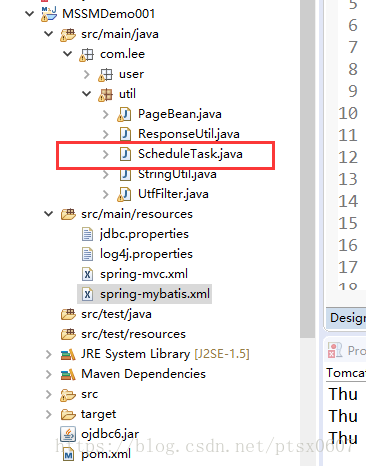Viewport: 366px width, 466px height.
Task: Expand the UtfFilter.java node
Action: 106,194
